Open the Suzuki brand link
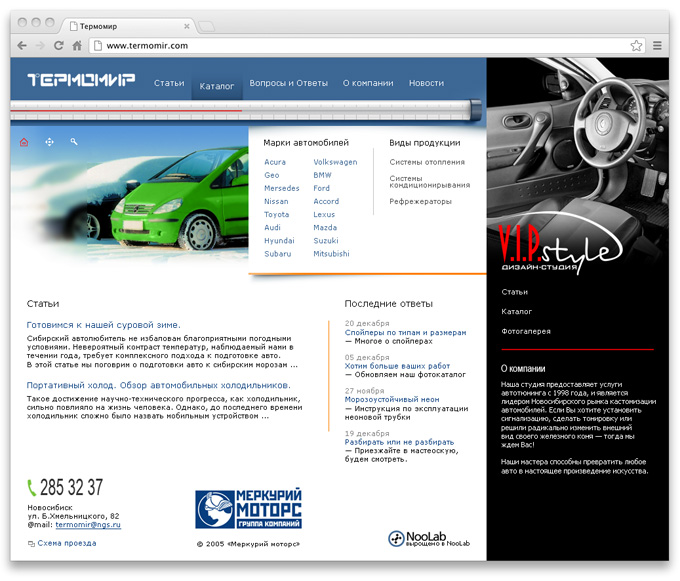Image resolution: width=680 pixels, height=581 pixels. [x=326, y=241]
